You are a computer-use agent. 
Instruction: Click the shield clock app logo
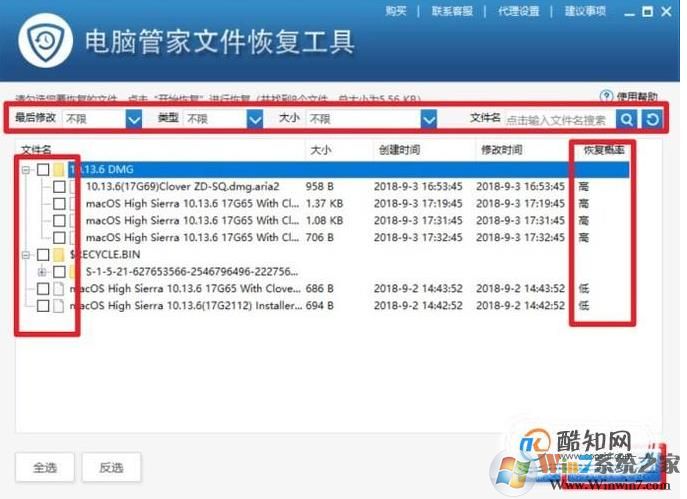(46, 41)
